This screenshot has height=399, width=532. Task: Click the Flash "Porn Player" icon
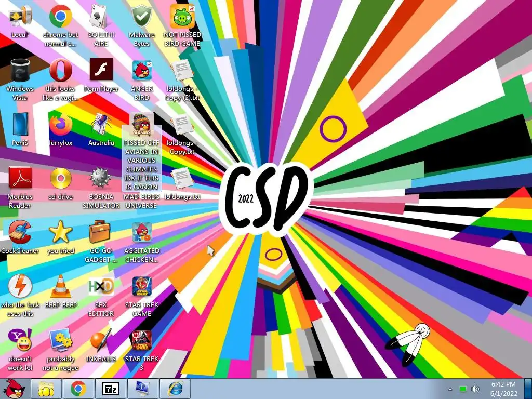coord(101,70)
